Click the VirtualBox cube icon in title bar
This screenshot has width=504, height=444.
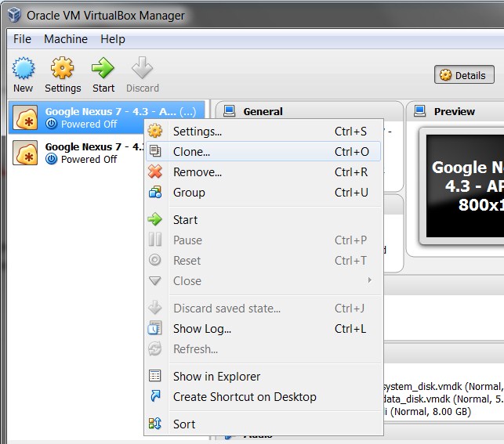(x=14, y=15)
